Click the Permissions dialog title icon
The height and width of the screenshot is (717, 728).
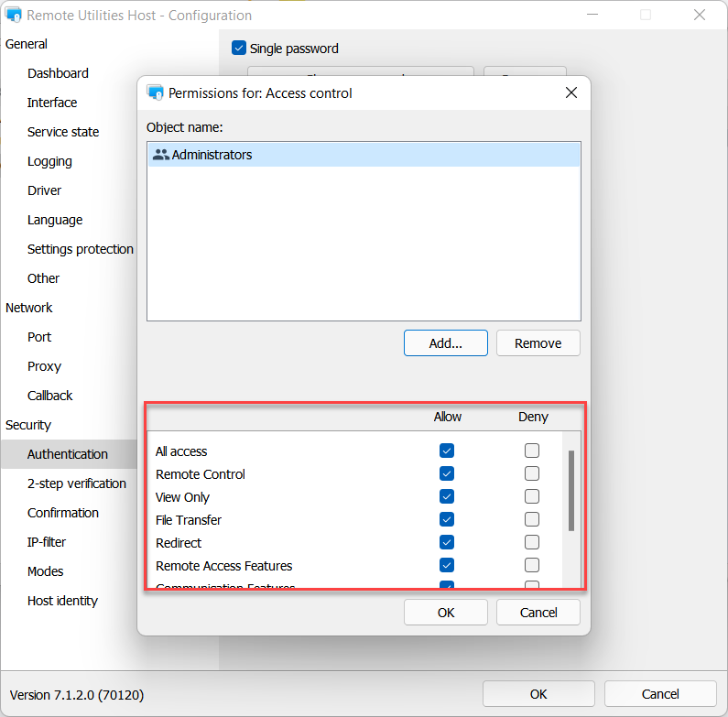pos(155,92)
